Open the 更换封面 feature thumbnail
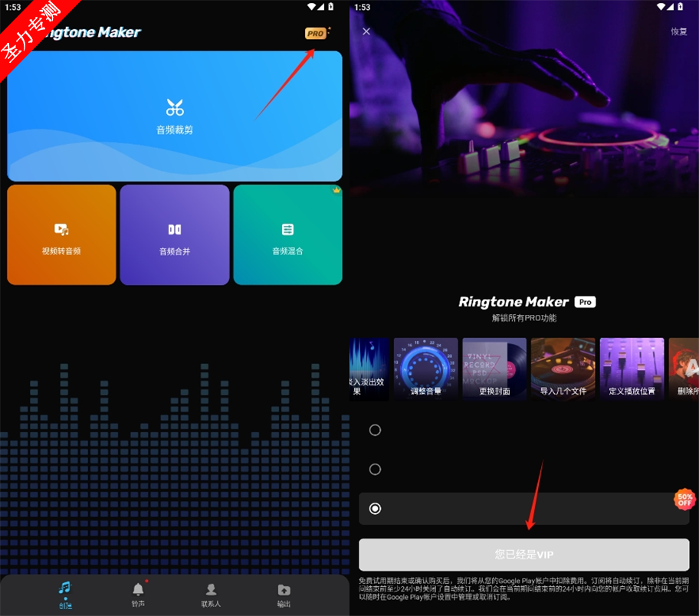This screenshot has width=699, height=616. point(494,369)
